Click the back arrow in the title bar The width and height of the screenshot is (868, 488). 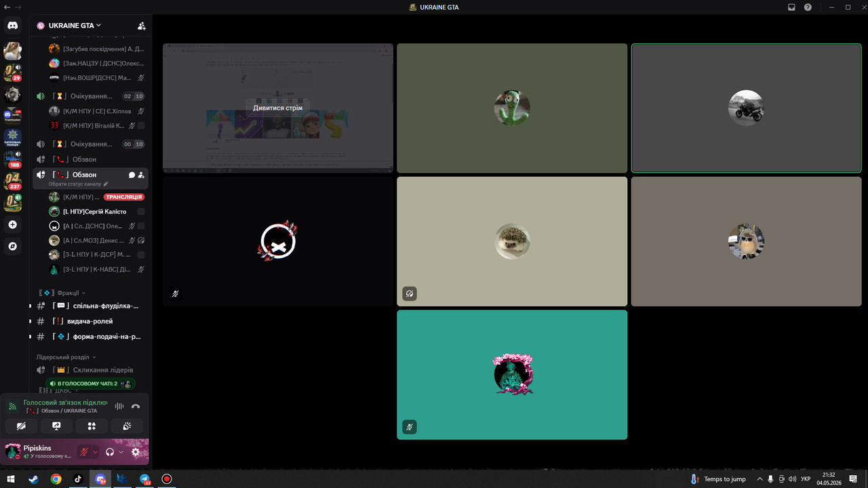7,7
